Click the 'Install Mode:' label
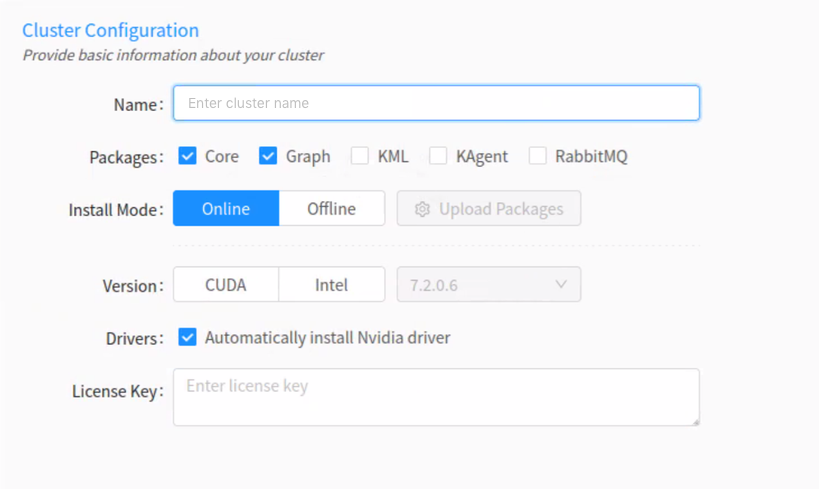819x489 pixels. pyautogui.click(x=116, y=209)
